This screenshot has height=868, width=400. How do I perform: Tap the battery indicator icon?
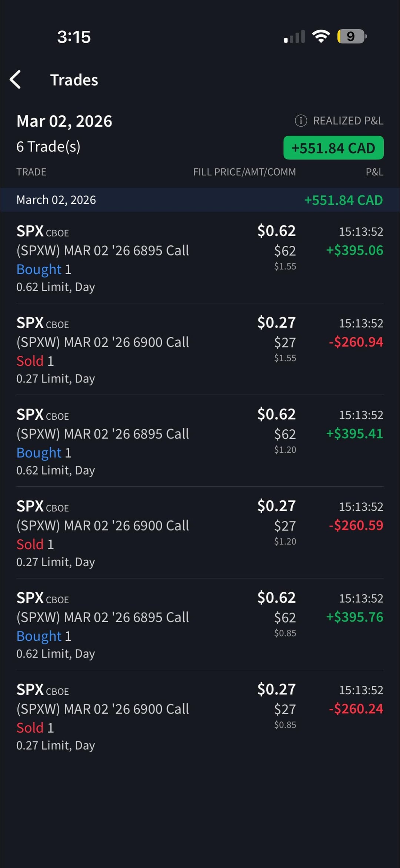(x=351, y=36)
